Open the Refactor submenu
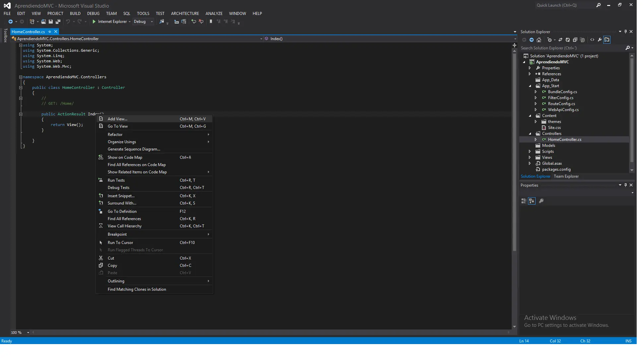Image resolution: width=644 pixels, height=358 pixels. point(154,135)
